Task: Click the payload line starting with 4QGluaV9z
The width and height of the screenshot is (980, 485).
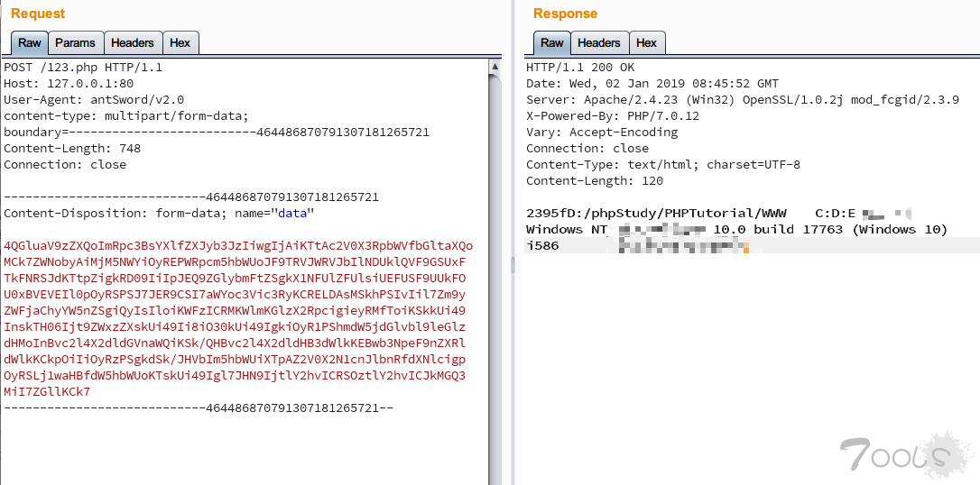Action: click(x=238, y=246)
